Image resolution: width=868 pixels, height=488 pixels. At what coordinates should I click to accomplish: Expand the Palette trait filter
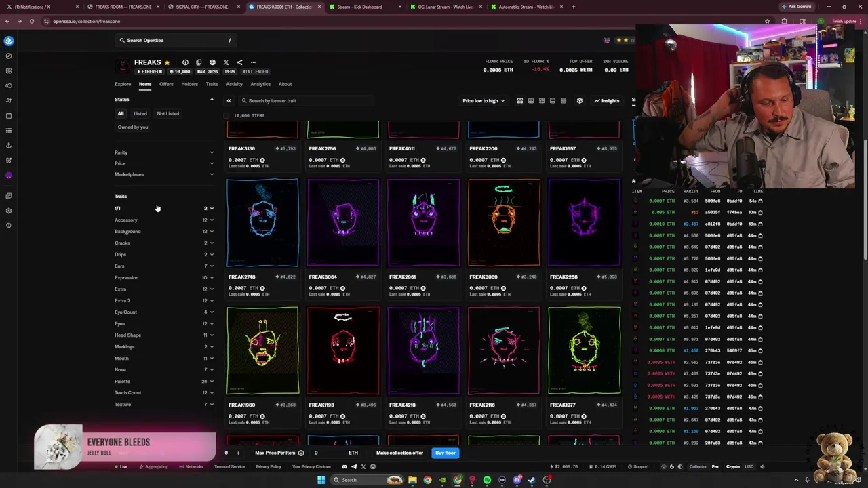click(x=164, y=381)
